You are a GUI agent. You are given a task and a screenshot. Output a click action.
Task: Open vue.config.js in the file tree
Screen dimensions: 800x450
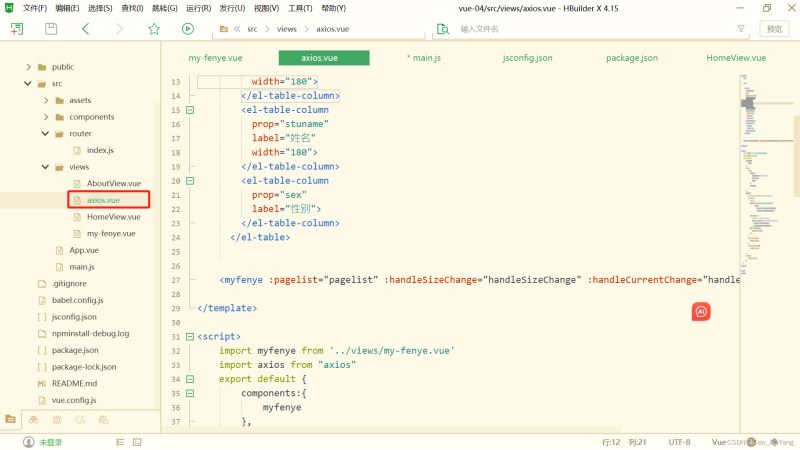click(74, 401)
